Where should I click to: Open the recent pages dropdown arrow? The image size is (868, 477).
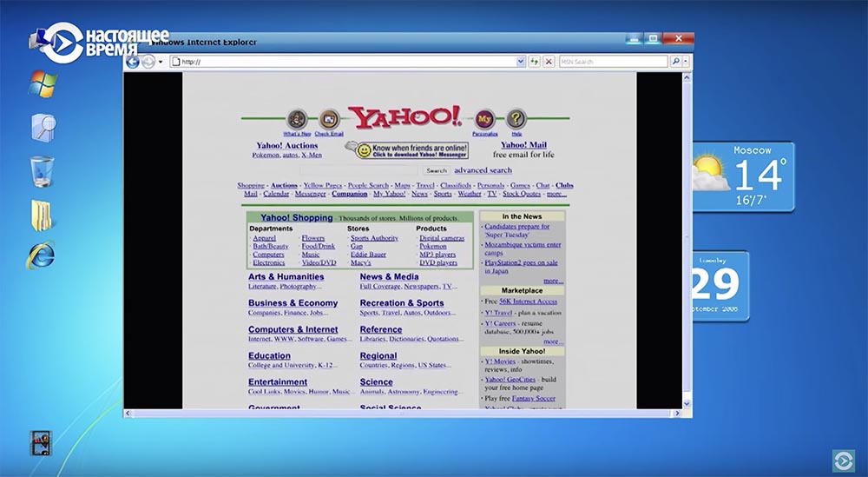pos(161,62)
